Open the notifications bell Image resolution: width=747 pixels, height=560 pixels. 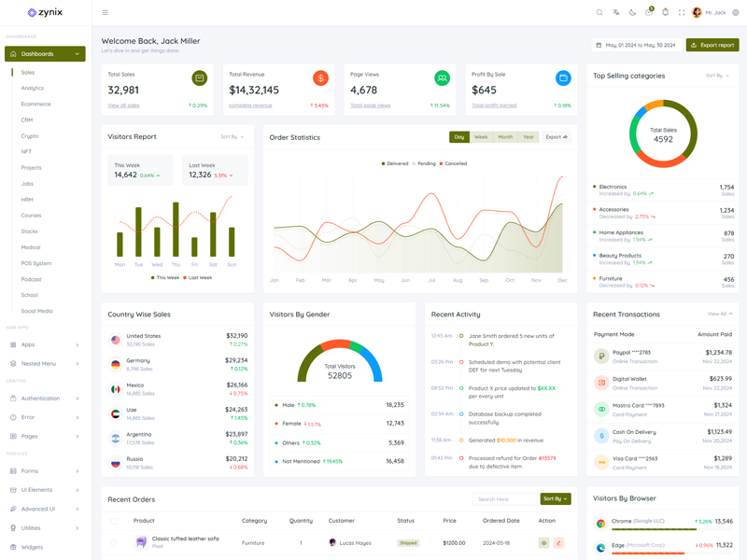[665, 12]
